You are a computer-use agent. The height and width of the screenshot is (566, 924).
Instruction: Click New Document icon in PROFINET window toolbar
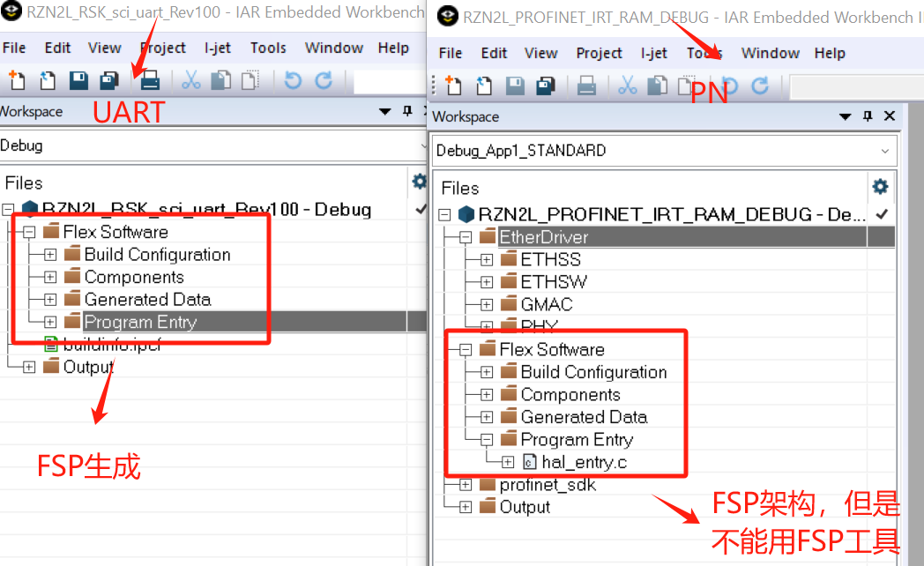(453, 86)
